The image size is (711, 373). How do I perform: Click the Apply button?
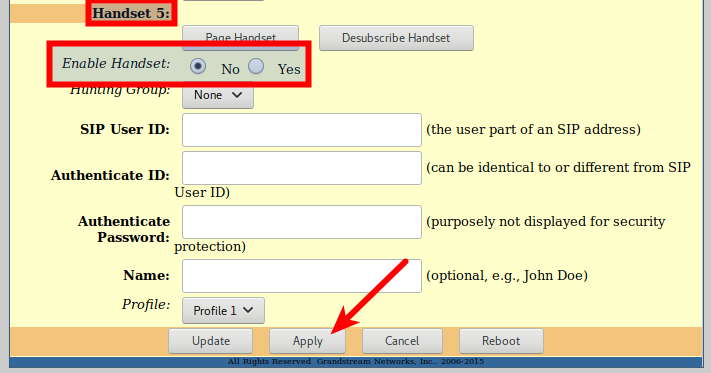[307, 341]
